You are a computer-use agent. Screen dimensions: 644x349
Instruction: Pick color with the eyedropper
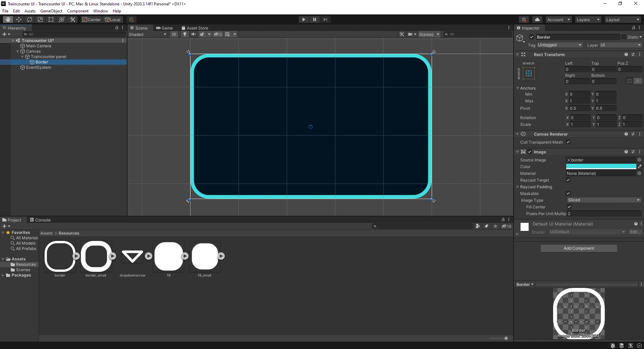640,166
